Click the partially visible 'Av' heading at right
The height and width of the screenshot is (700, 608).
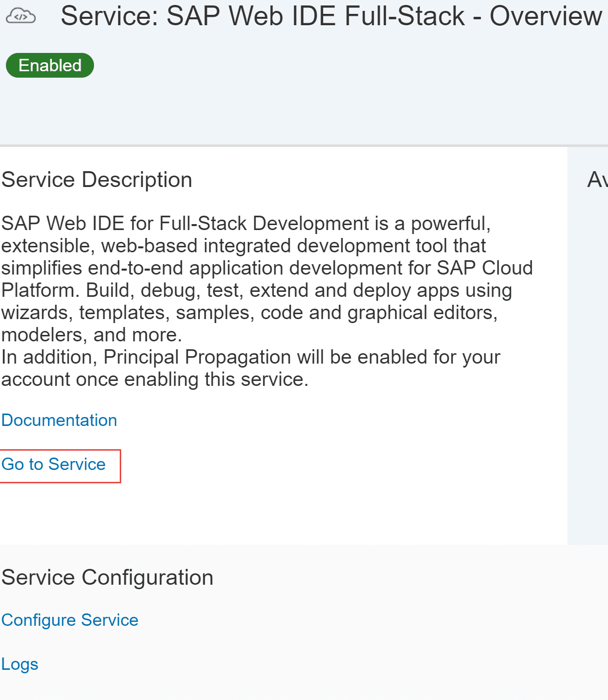click(597, 180)
